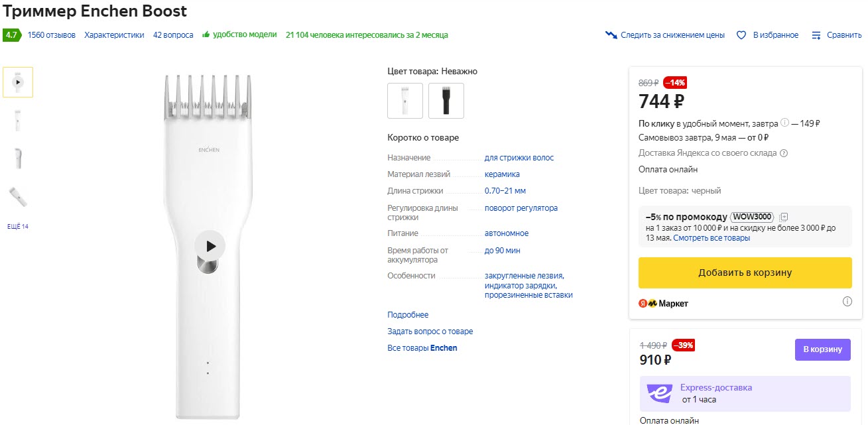Open 'Все товары Enchen' brand link
Viewport: 868px width, 425px height.
[x=422, y=348]
